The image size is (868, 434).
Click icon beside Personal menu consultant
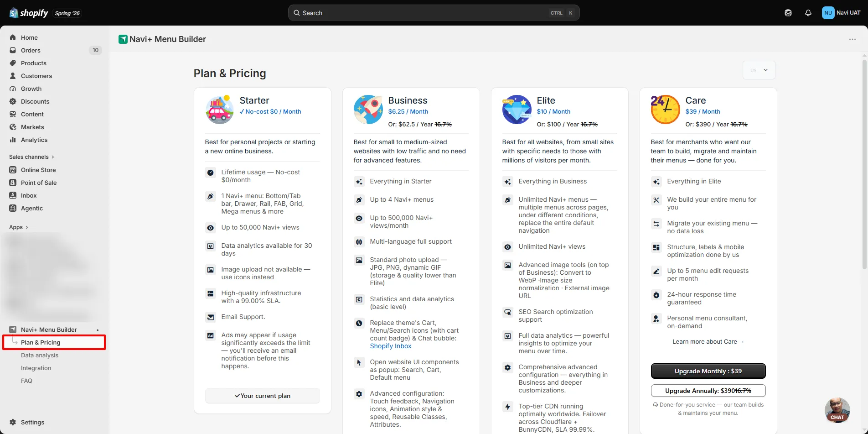click(x=656, y=319)
